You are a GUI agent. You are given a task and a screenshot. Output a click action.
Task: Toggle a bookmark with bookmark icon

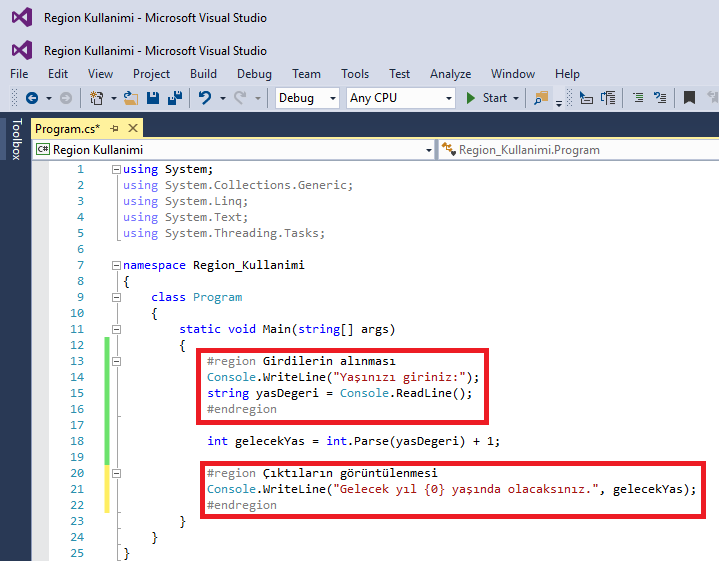coord(689,98)
